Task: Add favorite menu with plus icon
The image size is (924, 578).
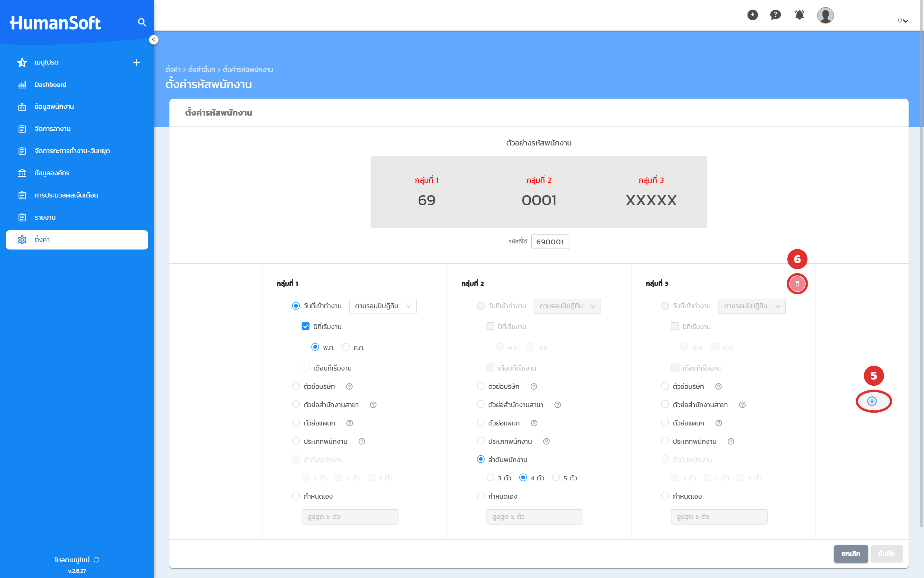Action: pos(137,63)
